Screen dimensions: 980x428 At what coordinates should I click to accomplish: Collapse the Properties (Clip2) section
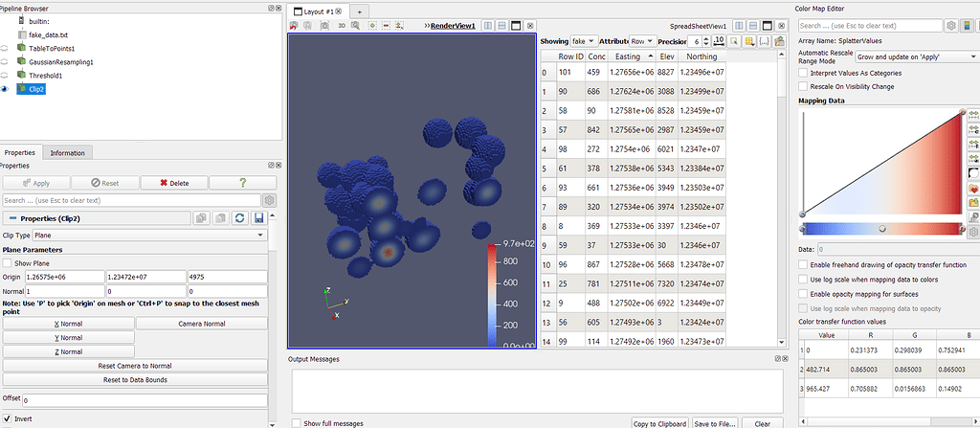click(12, 218)
